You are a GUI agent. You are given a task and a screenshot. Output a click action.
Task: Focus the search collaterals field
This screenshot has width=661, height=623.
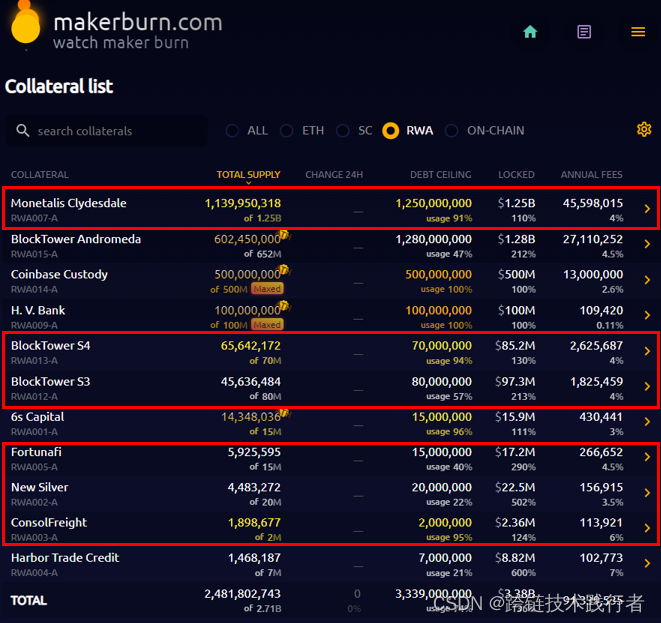(x=106, y=131)
